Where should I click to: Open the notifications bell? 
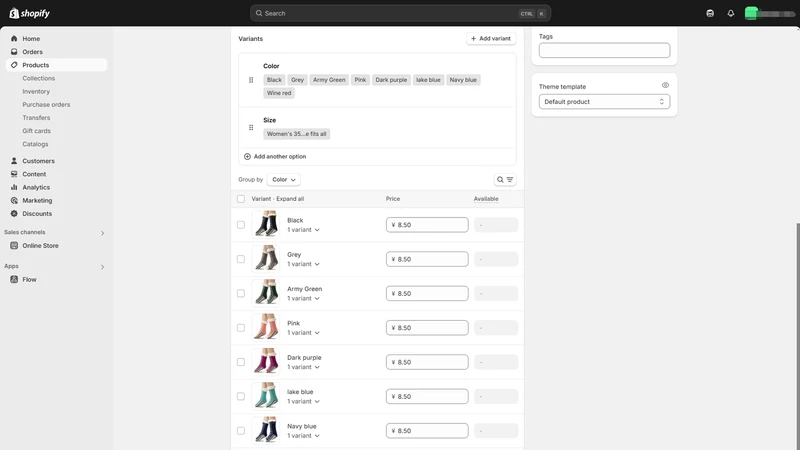pos(731,13)
